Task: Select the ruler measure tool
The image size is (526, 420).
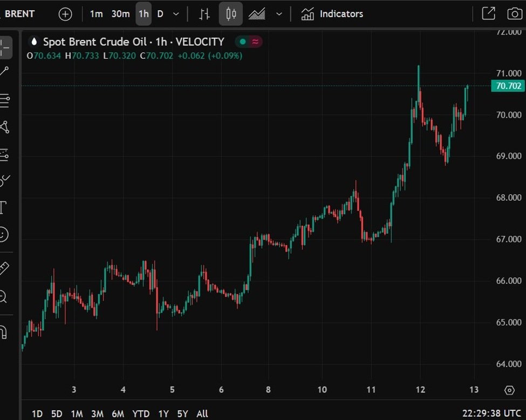Action: point(4,268)
